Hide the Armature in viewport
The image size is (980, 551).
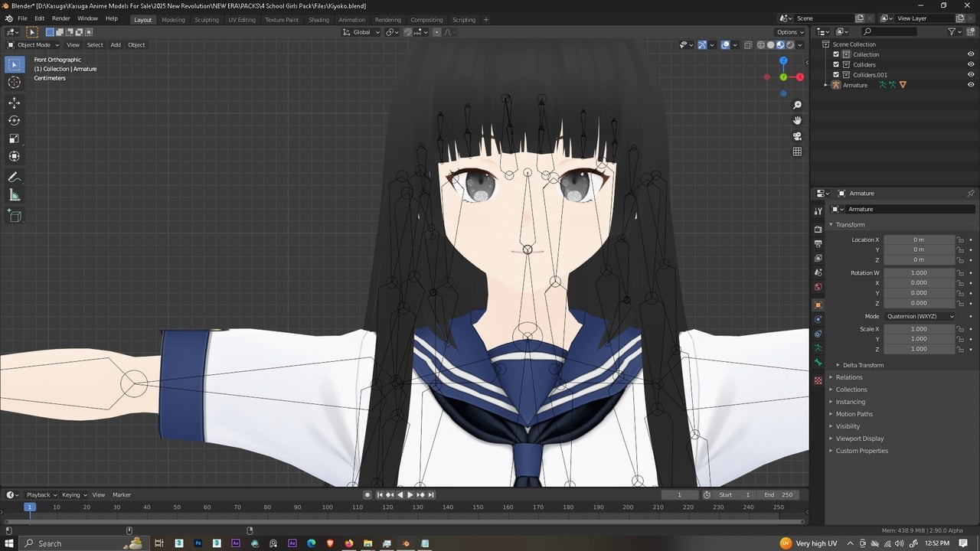(x=971, y=85)
